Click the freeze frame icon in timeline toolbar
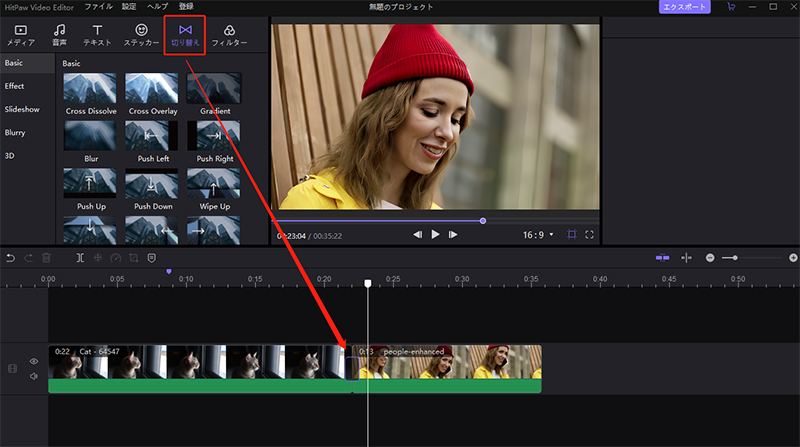Screen dimensions: 800x447 [98, 258]
